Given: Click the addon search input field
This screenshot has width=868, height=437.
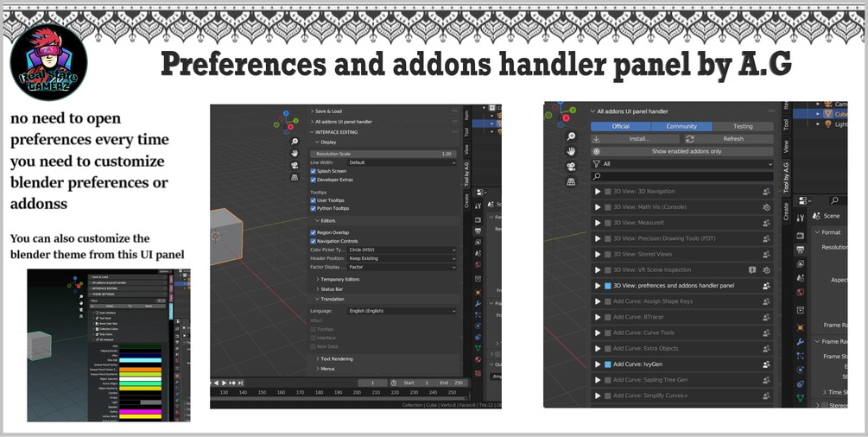Looking at the screenshot, I should (682, 176).
